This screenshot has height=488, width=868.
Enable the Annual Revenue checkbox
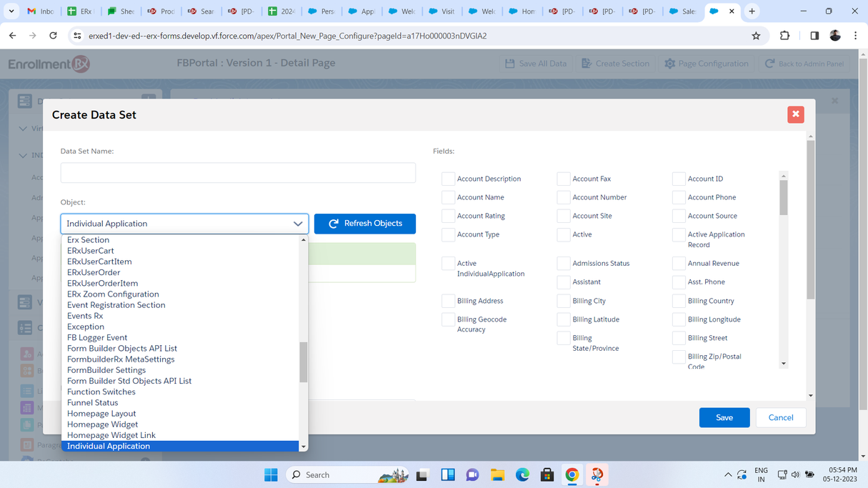point(679,264)
